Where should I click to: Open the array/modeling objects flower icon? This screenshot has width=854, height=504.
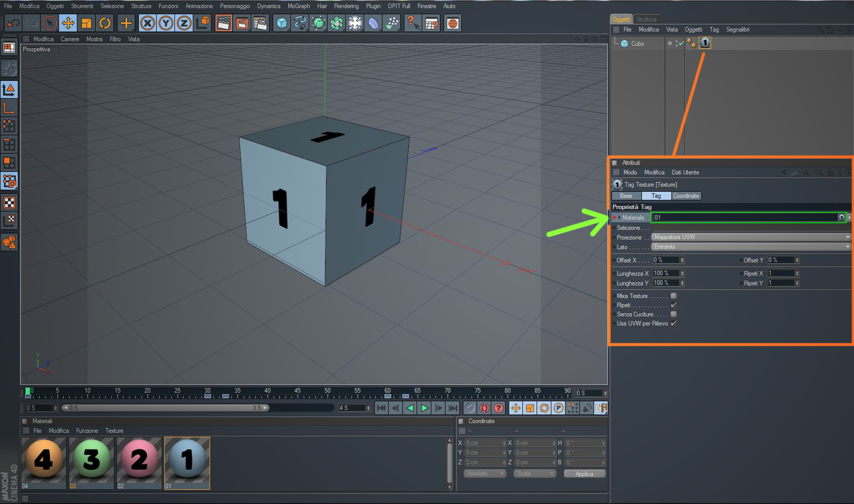337,23
